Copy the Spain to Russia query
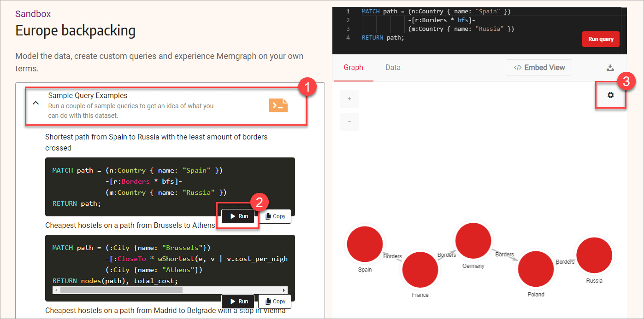644x319 pixels. (x=275, y=216)
